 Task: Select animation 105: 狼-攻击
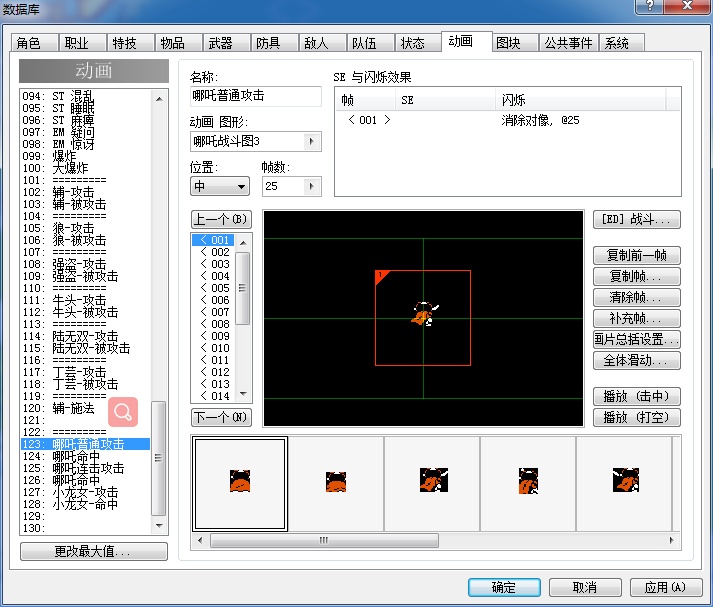coord(85,228)
